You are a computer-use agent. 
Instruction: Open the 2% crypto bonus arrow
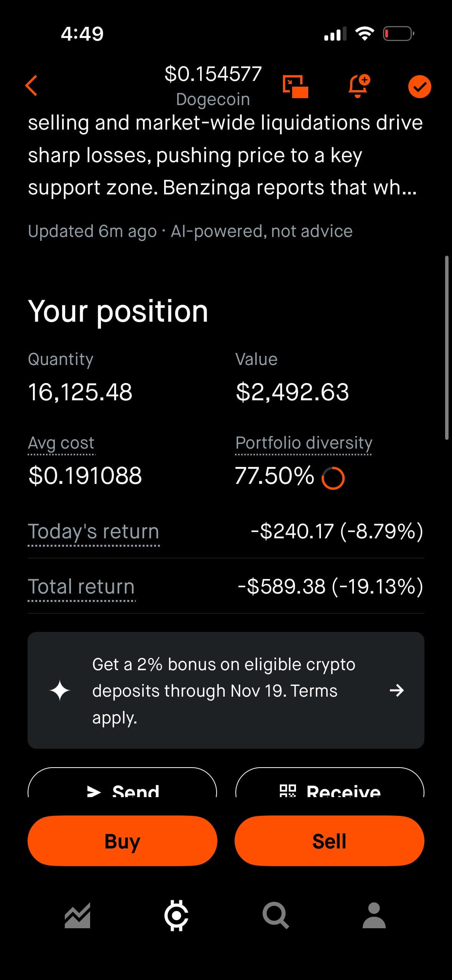[396, 691]
